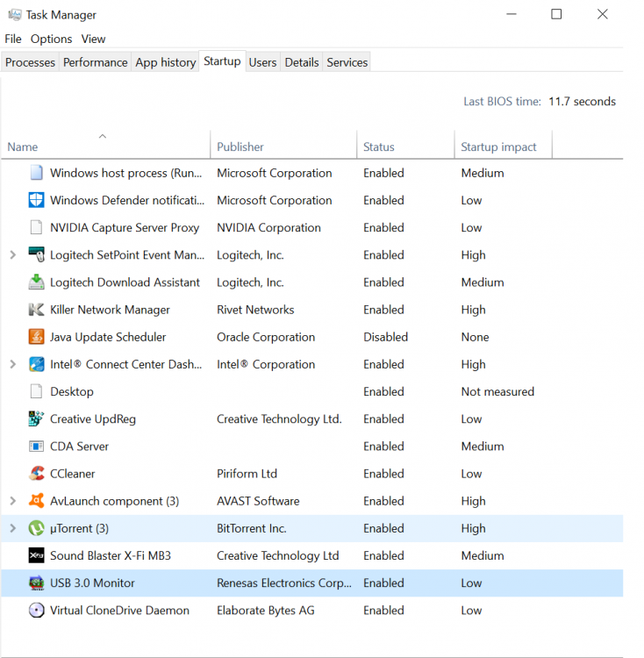This screenshot has width=644, height=658.
Task: Open the Options menu
Action: pos(51,39)
